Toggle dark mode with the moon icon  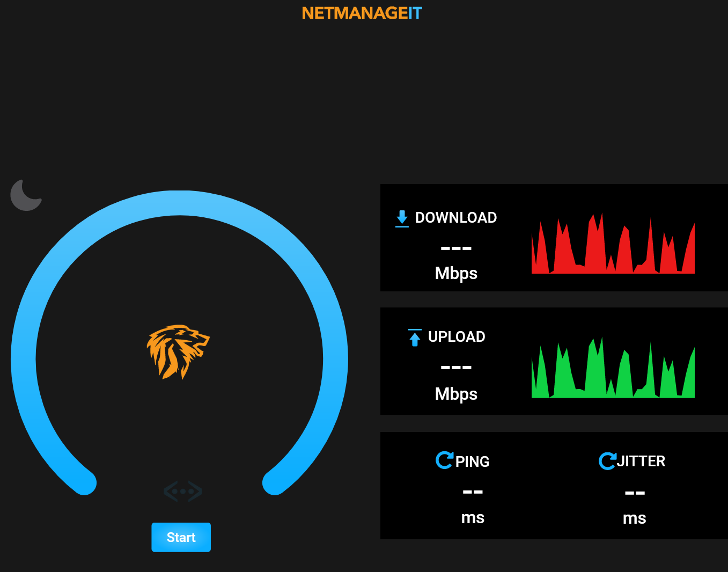[26, 195]
